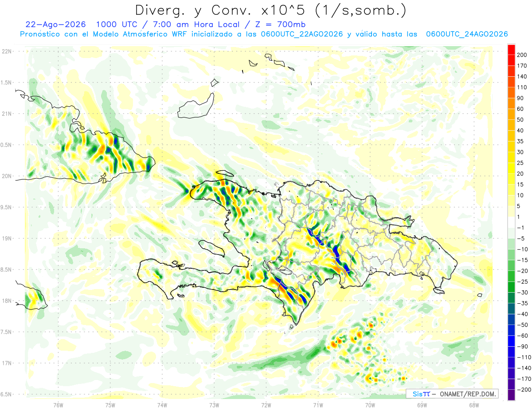Viewport: 532px width, 411px height.
Task: Click the colorbar value '200'
Action: [522, 55]
